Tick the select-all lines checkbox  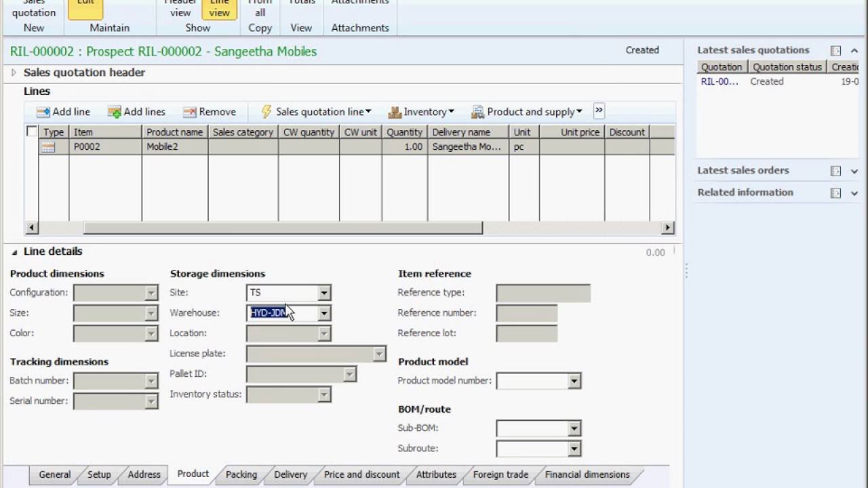tap(31, 131)
